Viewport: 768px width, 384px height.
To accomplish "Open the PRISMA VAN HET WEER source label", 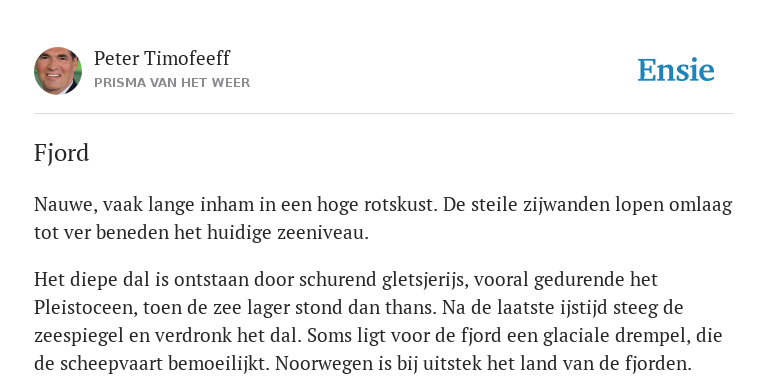I will coord(172,83).
